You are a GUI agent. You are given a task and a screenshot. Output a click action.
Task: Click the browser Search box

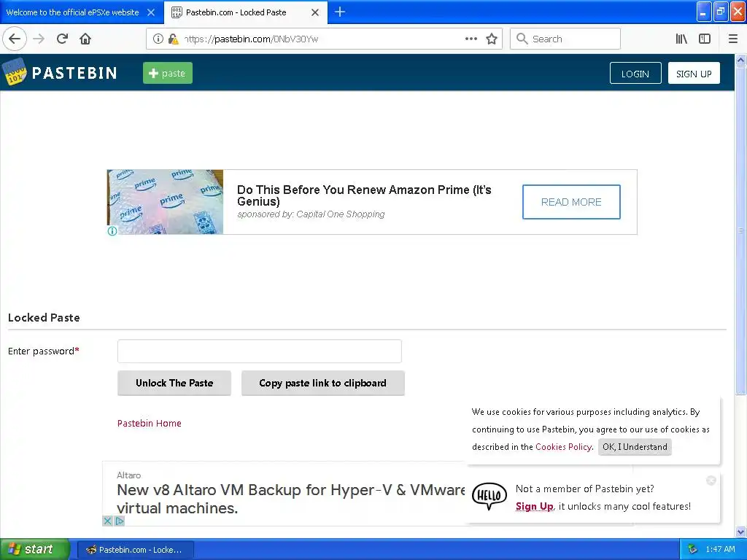[x=565, y=39]
